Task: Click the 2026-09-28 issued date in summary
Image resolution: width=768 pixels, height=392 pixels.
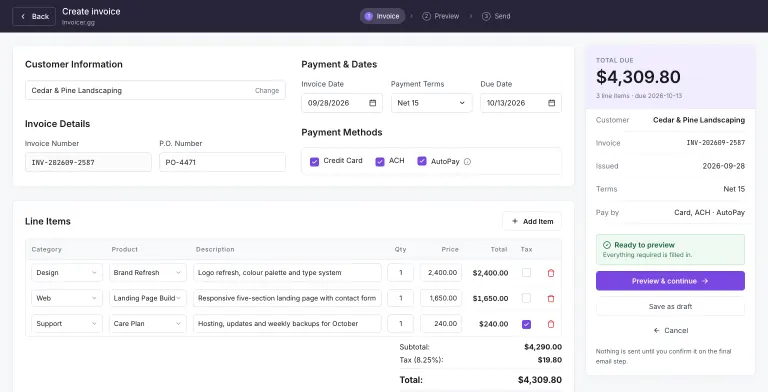Action: 723,166
